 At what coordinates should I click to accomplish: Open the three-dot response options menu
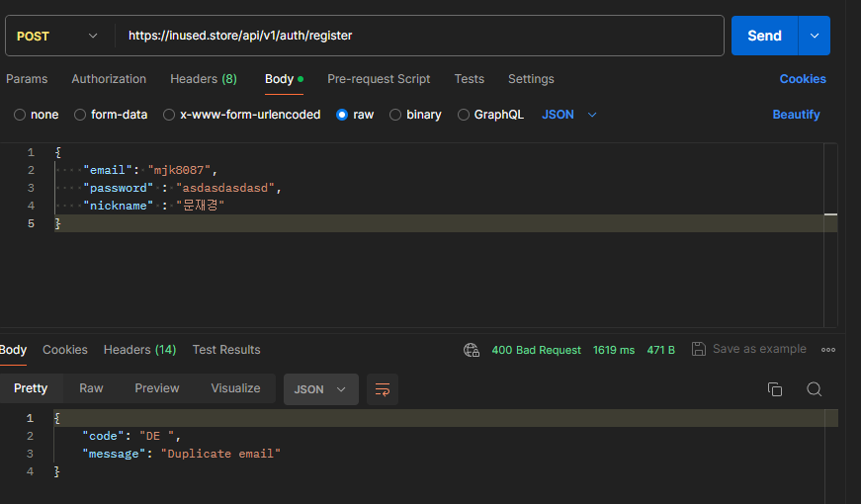tap(828, 350)
